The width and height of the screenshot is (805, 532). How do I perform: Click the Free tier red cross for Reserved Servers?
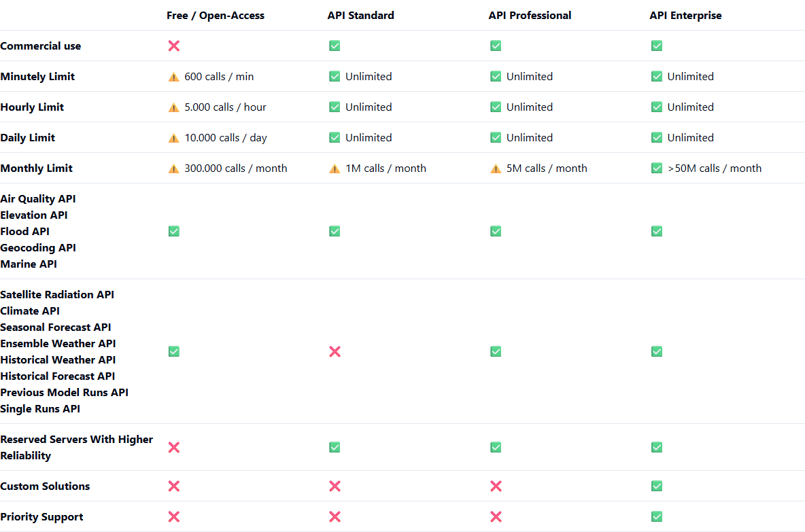coord(174,447)
